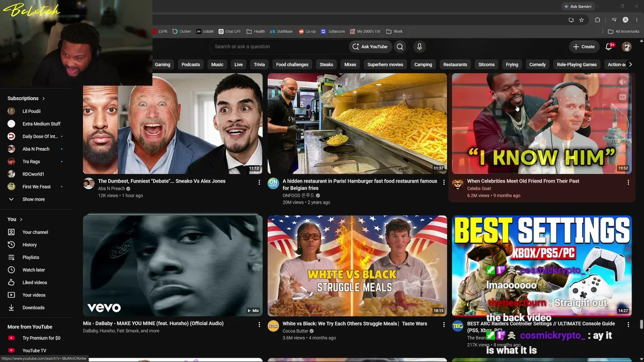Play the Belgian fries restaurant video thumbnail
This screenshot has height=362, width=644.
pyautogui.click(x=357, y=124)
